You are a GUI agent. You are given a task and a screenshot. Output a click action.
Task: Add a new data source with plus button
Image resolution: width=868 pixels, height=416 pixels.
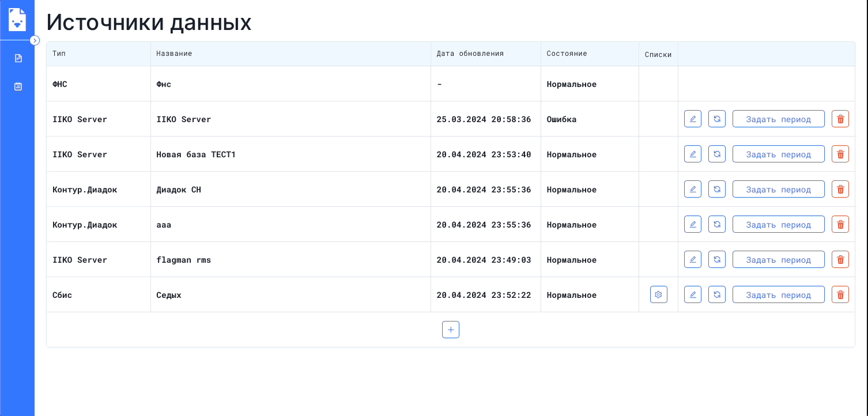click(451, 330)
